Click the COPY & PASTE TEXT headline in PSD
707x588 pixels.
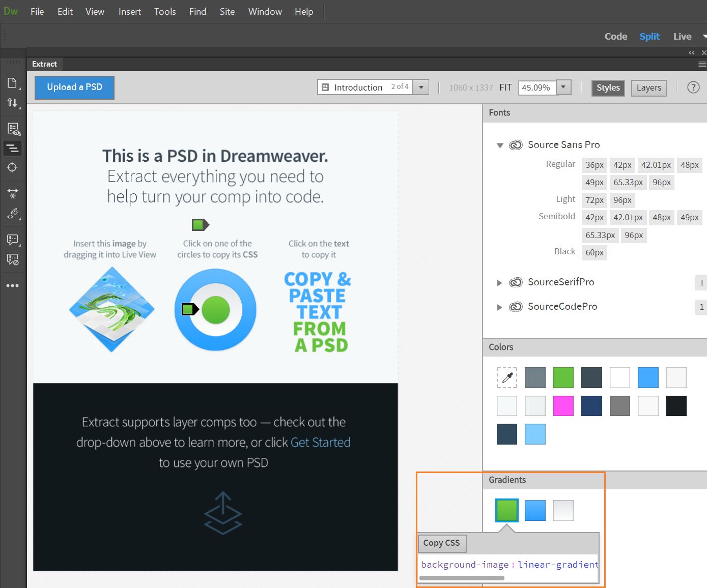(x=318, y=312)
